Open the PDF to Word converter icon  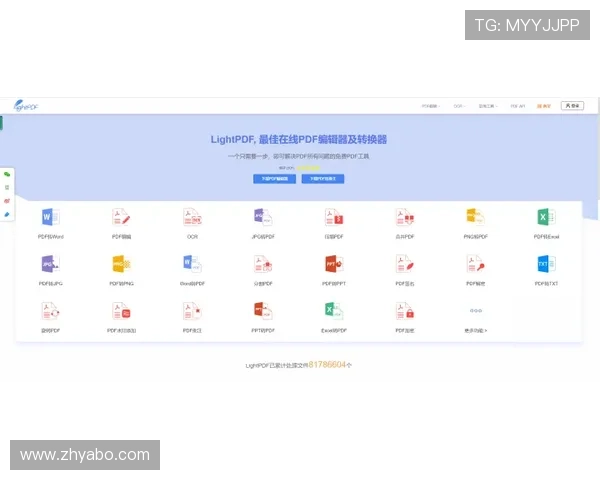click(x=51, y=217)
